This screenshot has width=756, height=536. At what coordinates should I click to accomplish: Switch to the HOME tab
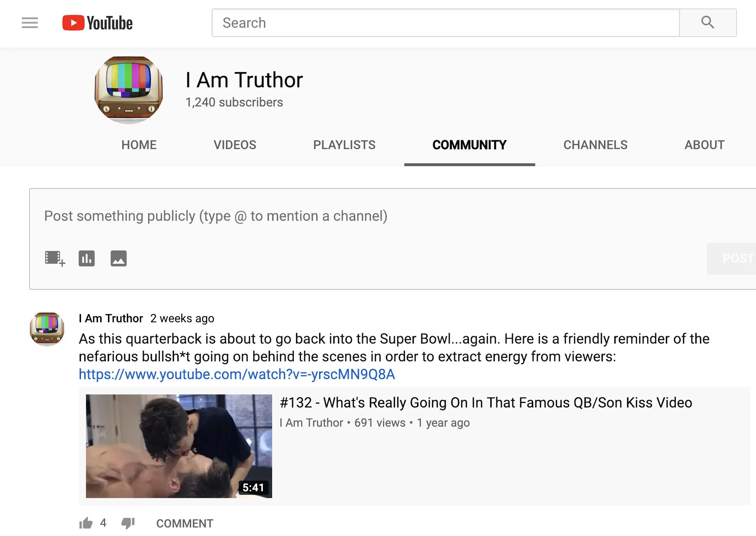tap(139, 145)
